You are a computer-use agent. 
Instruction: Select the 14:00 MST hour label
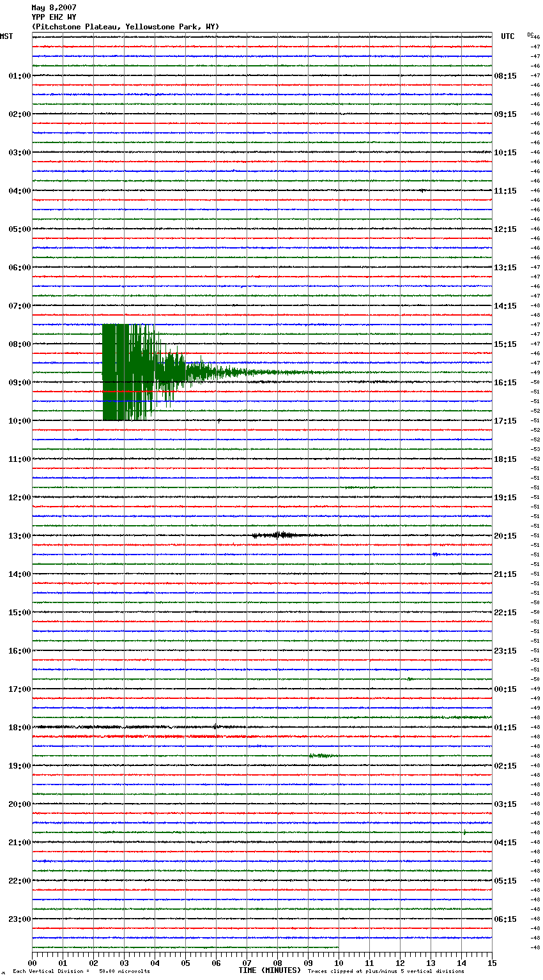pyautogui.click(x=20, y=574)
